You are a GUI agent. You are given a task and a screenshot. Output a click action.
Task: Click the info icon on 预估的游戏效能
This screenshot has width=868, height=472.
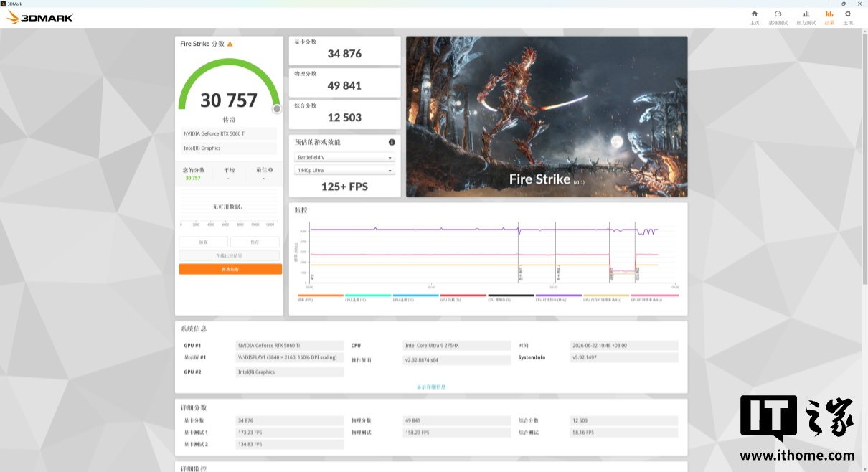tap(392, 142)
